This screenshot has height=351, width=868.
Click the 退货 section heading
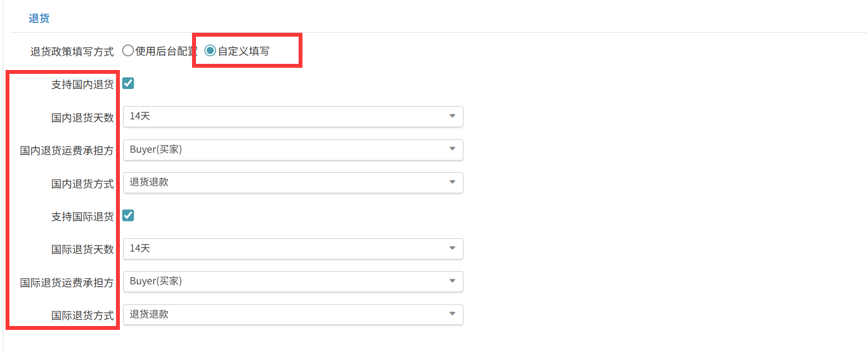point(39,18)
